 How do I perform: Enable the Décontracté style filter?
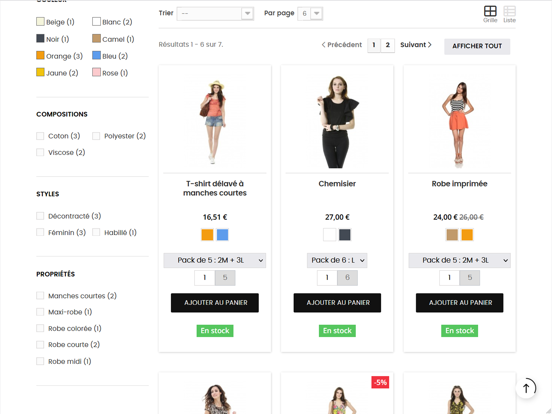pyautogui.click(x=40, y=216)
